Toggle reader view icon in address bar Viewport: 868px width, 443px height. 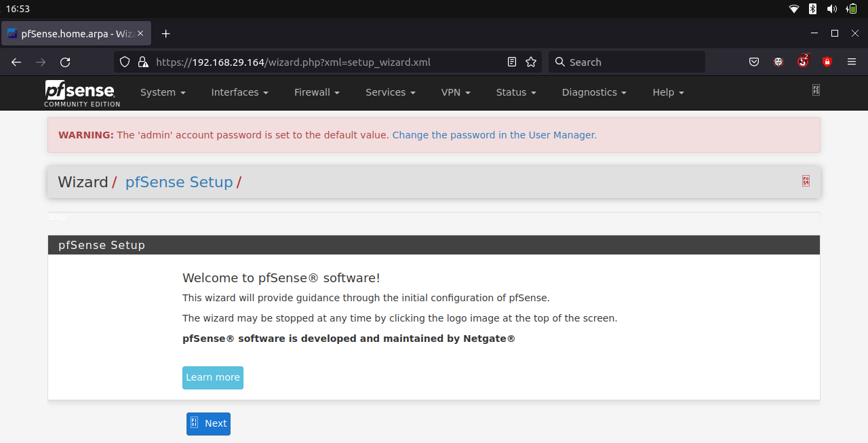coord(512,62)
